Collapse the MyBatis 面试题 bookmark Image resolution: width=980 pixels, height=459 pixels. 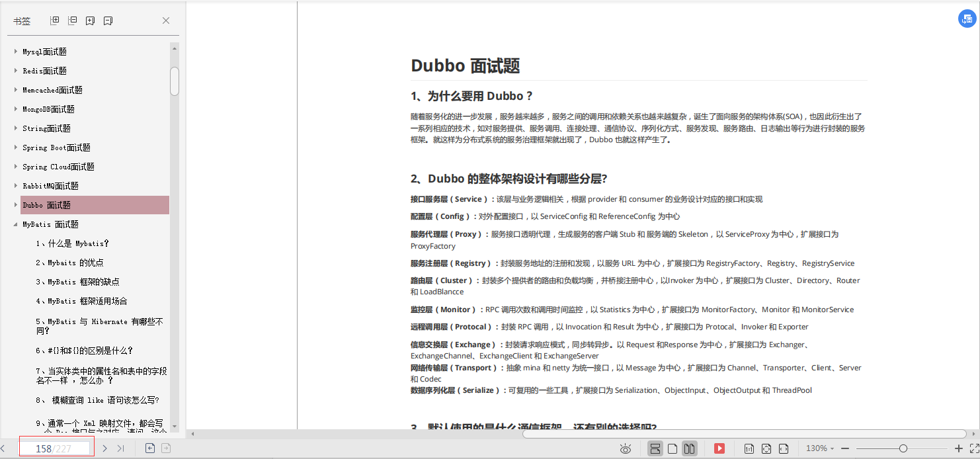16,224
